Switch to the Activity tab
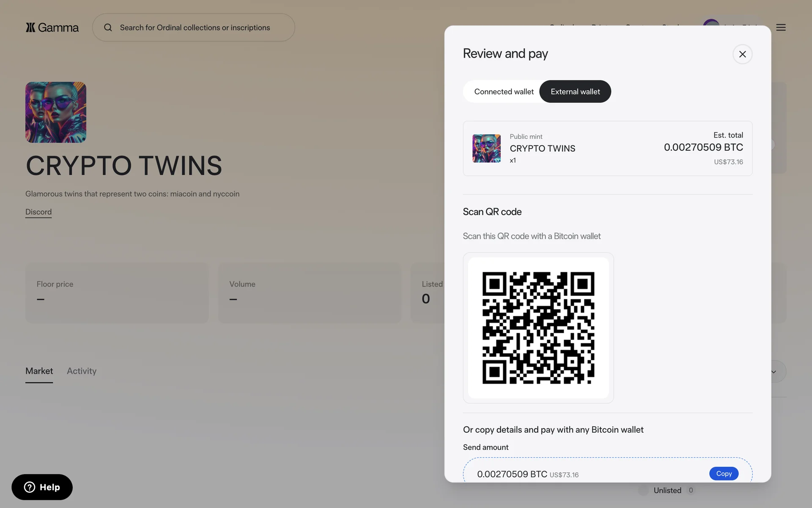The width and height of the screenshot is (812, 508). tap(82, 371)
